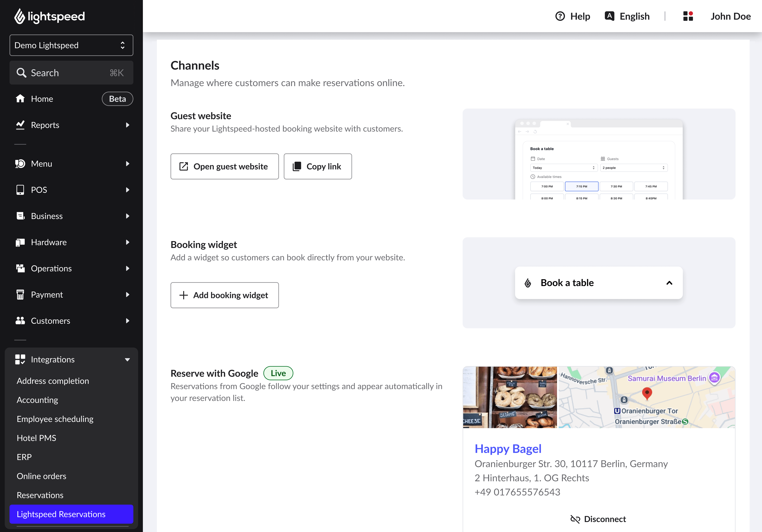Click Help link in header
Image resolution: width=762 pixels, height=532 pixels.
click(x=573, y=16)
